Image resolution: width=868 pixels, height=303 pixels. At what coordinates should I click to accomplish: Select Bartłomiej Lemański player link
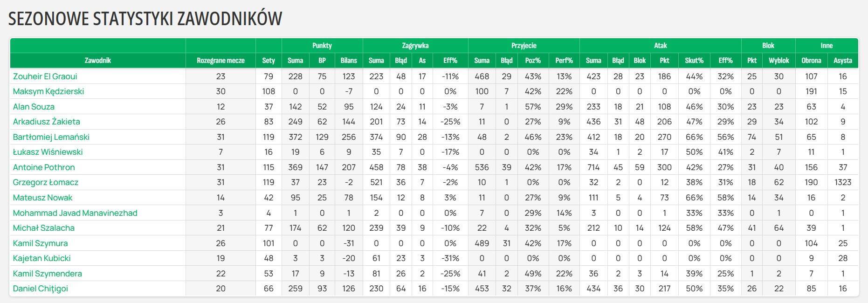(x=51, y=137)
